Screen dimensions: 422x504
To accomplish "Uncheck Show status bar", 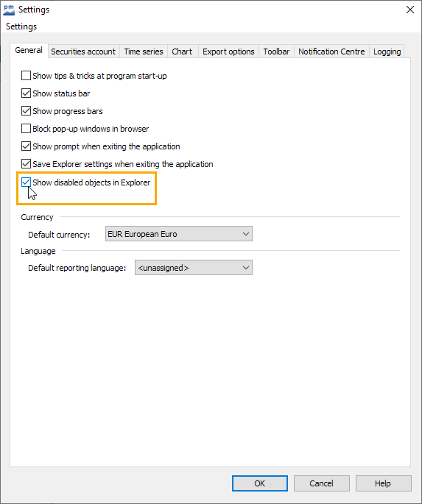I will [26, 93].
